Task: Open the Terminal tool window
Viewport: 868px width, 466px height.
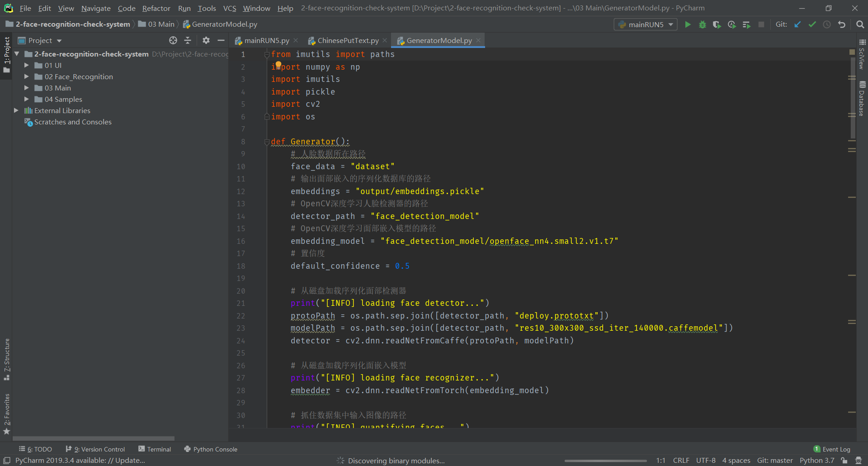Action: click(x=155, y=449)
